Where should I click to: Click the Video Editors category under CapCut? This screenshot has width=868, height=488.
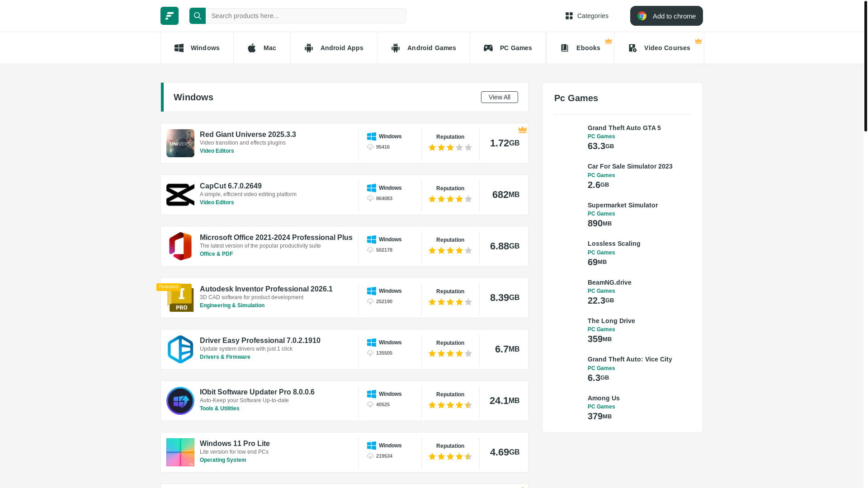(x=217, y=202)
